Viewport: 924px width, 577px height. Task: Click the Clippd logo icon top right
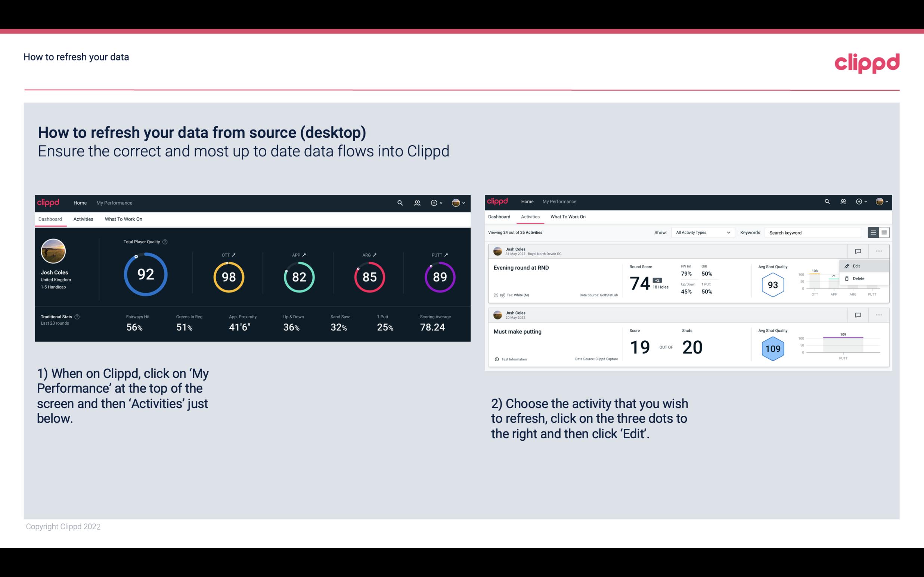(x=867, y=62)
